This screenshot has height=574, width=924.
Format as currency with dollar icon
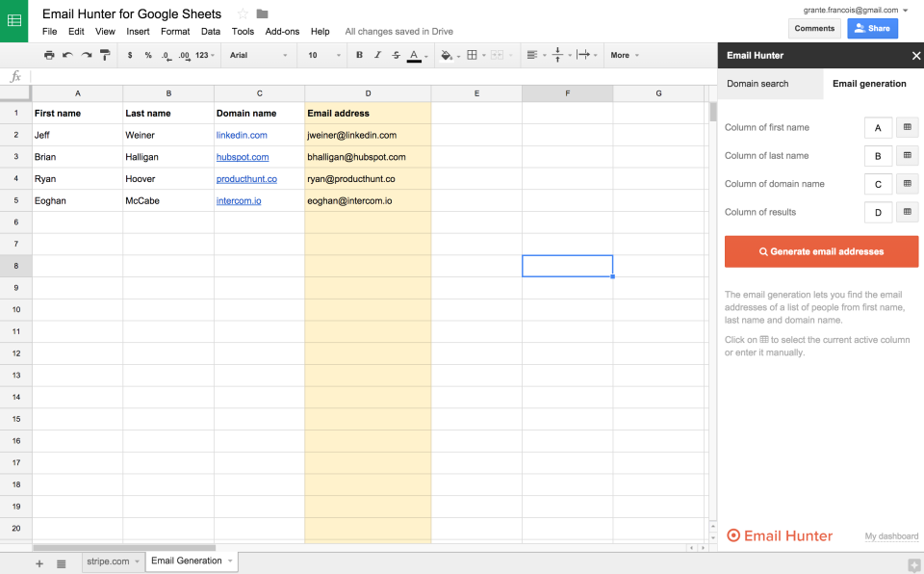(x=130, y=55)
